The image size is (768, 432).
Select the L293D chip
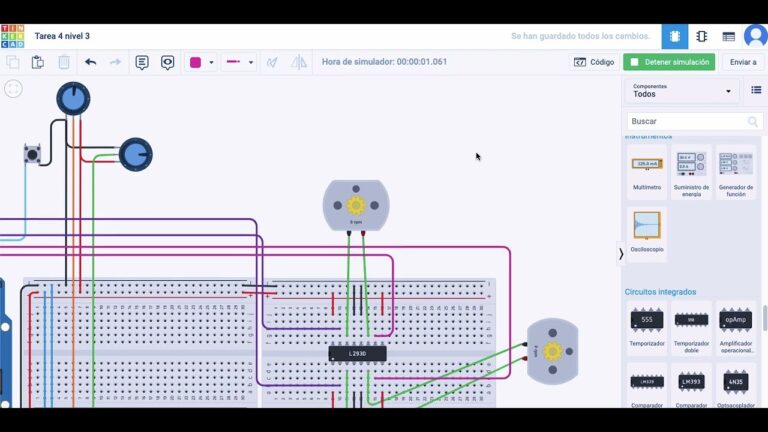point(358,354)
